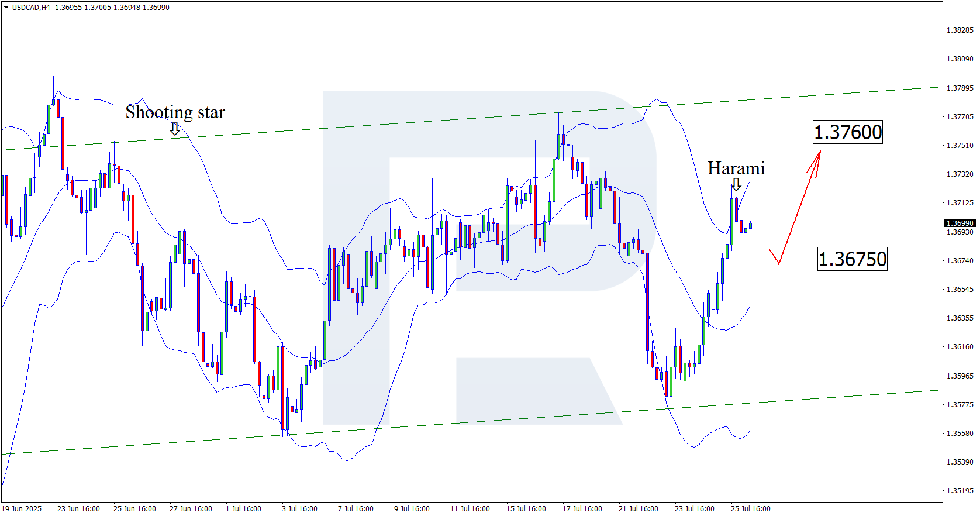Click the 17 Jul 16:00 time label
The height and width of the screenshot is (516, 980).
click(582, 508)
